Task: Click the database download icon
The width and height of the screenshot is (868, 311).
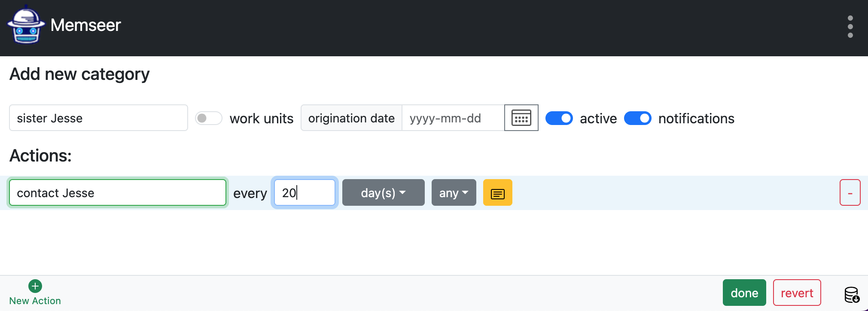Action: click(851, 295)
